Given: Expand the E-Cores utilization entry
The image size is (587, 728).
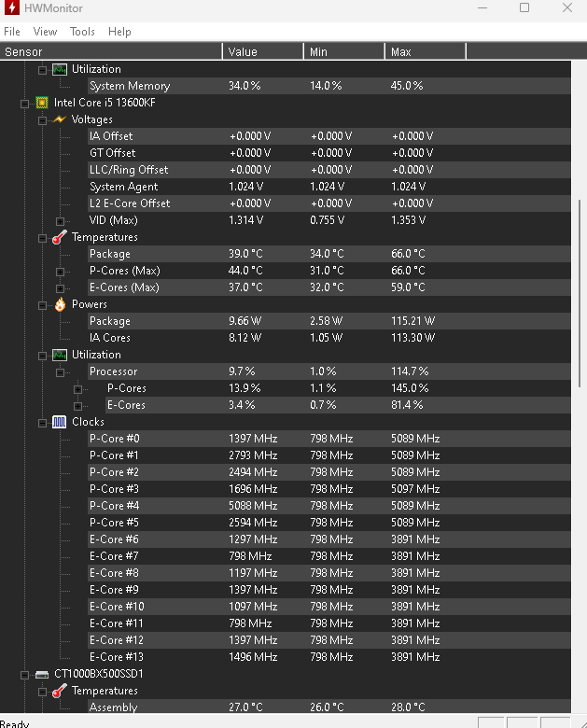Looking at the screenshot, I should click(77, 406).
